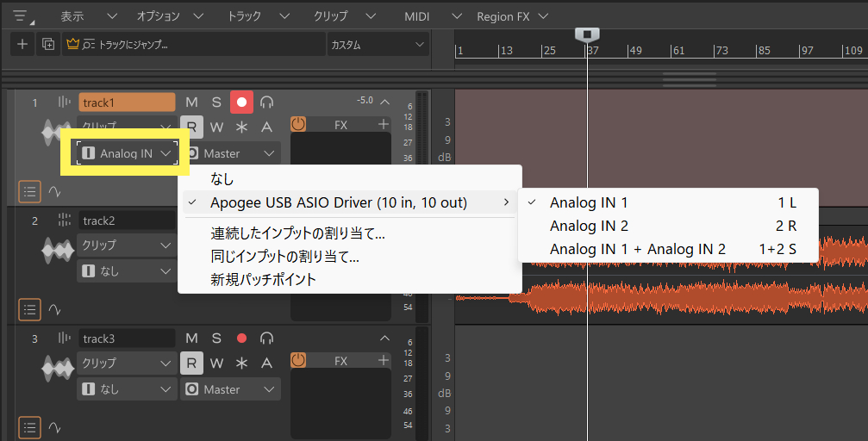Open track1 Master output dropdown
The image size is (868, 441).
231,153
